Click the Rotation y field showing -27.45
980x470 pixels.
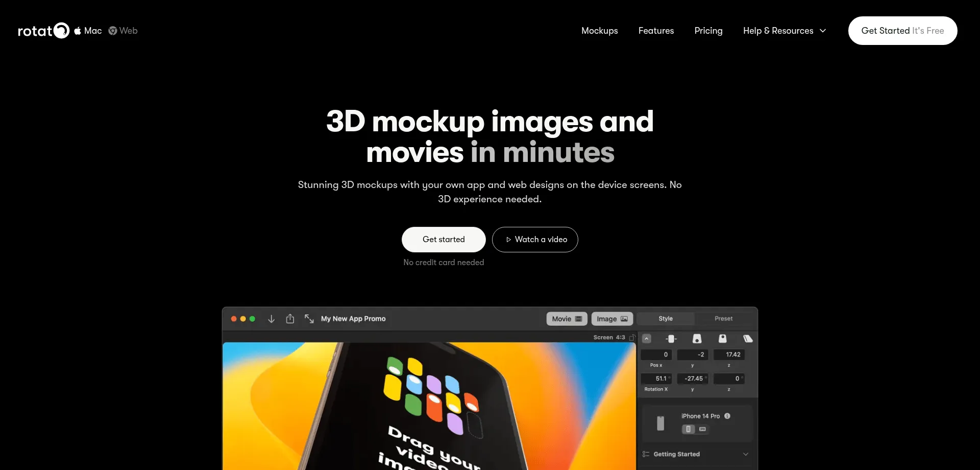(x=692, y=379)
